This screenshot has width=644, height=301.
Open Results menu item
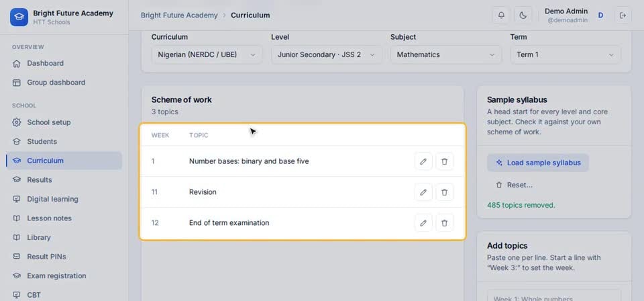[64, 179]
